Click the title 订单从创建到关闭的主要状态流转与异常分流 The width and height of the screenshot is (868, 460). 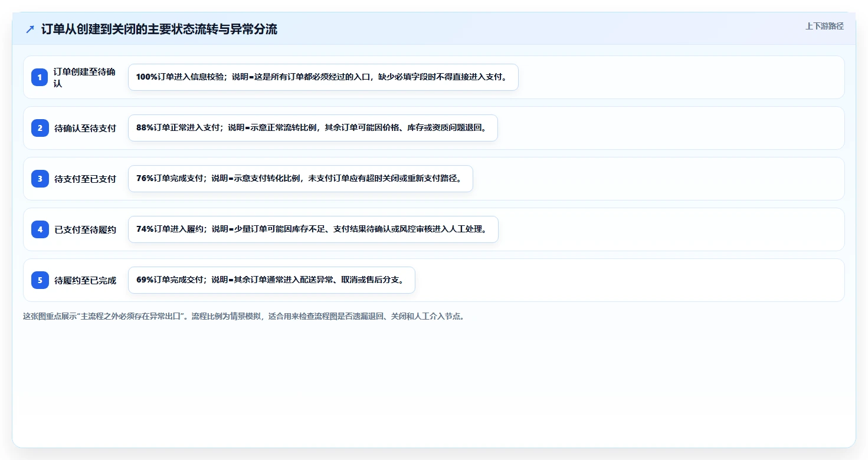(159, 29)
